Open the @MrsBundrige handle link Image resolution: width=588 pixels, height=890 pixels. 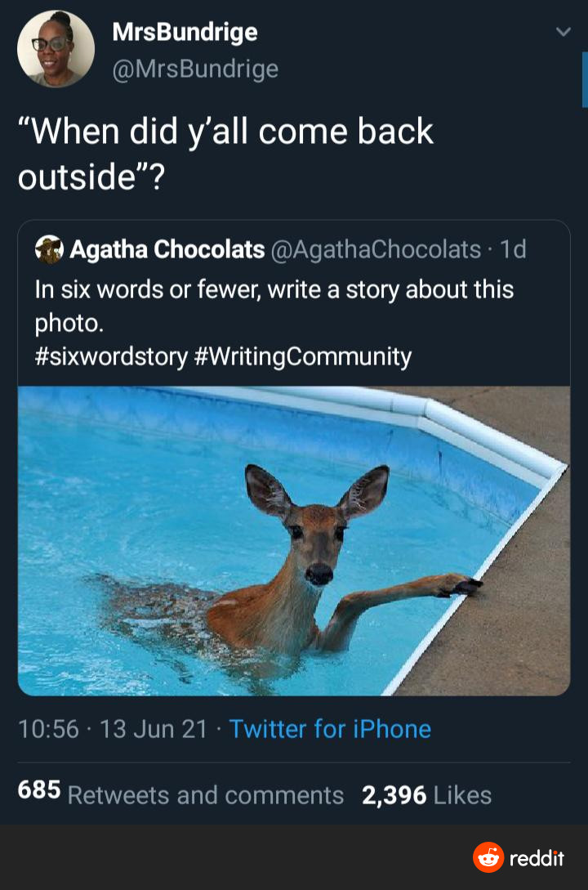pos(195,69)
